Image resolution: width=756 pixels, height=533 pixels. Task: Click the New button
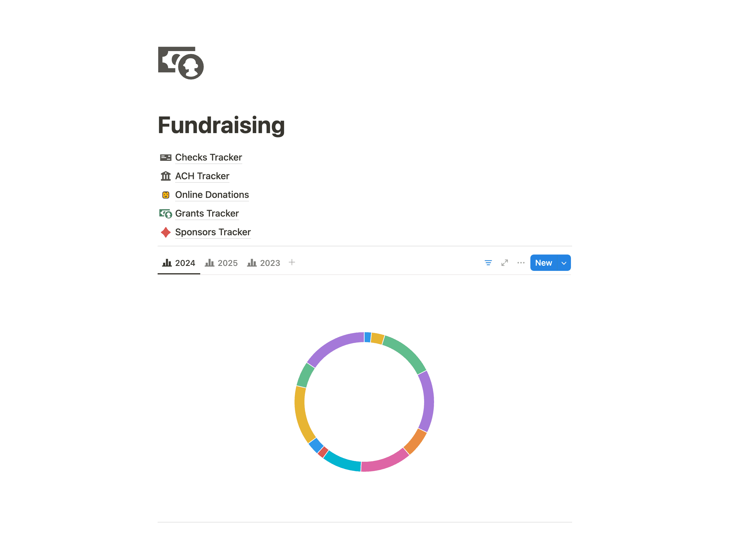click(x=543, y=263)
